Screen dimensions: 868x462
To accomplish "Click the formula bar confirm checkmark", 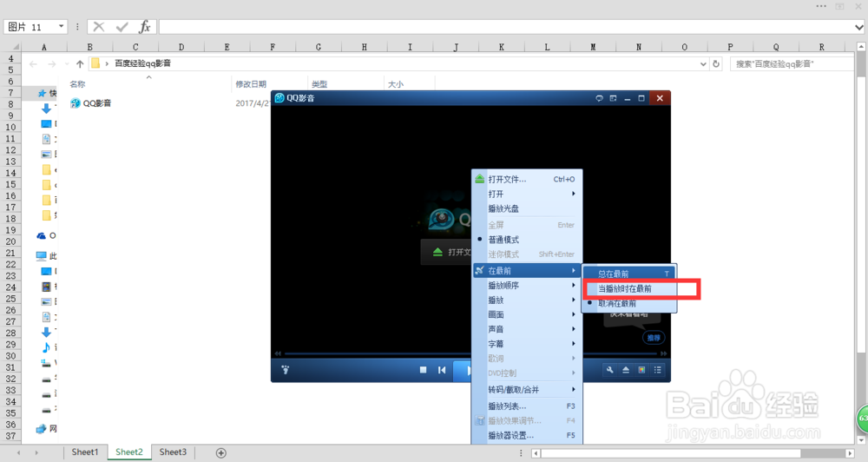I will [122, 27].
